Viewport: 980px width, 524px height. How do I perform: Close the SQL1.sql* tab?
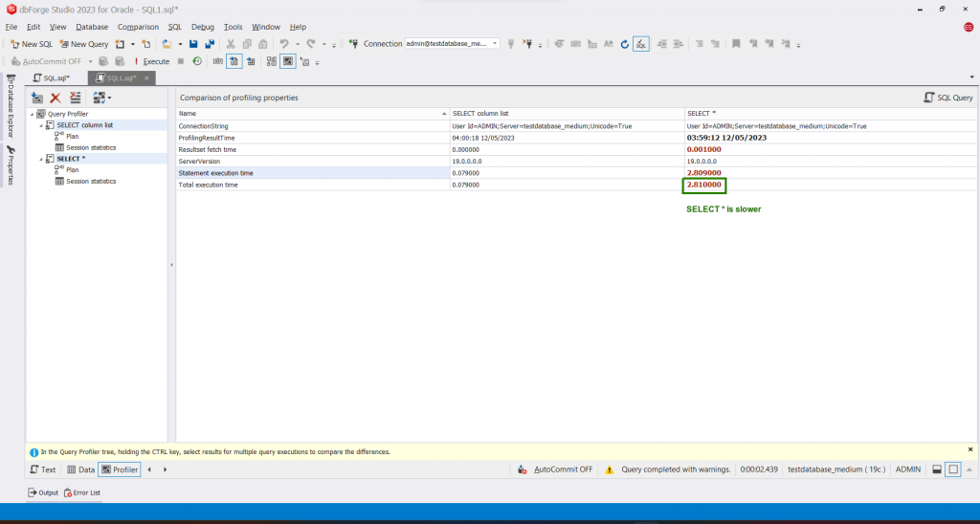[x=146, y=78]
